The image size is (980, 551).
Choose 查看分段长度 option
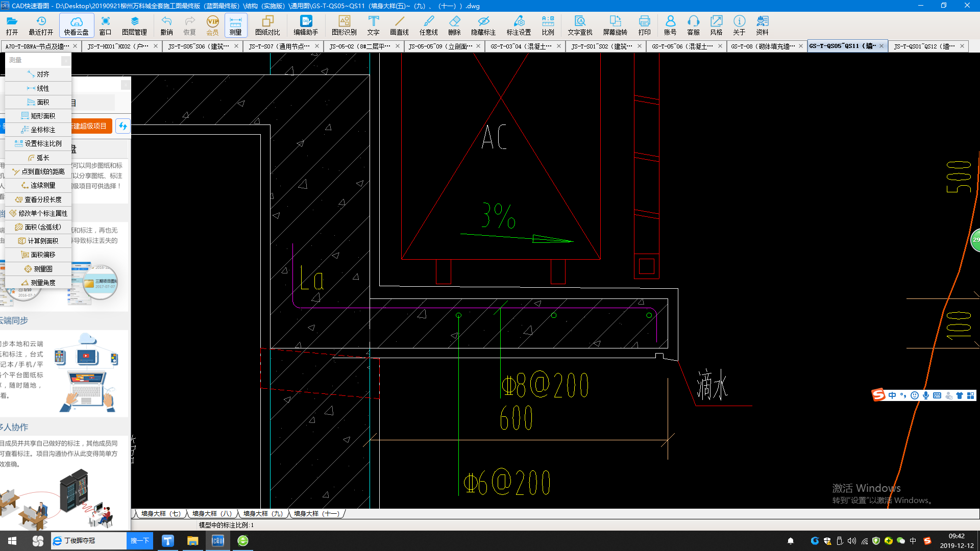38,199
